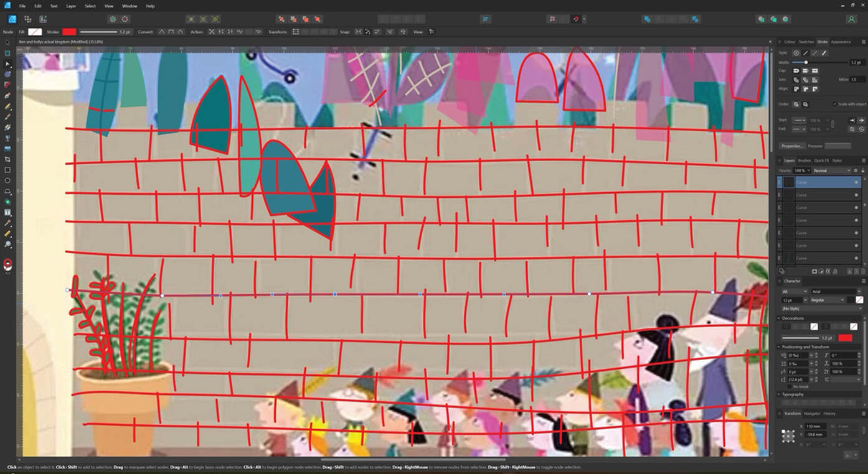Toggle visibility of the fourth Curve layer
Screen dimensions: 868x474
pyautogui.click(x=856, y=220)
